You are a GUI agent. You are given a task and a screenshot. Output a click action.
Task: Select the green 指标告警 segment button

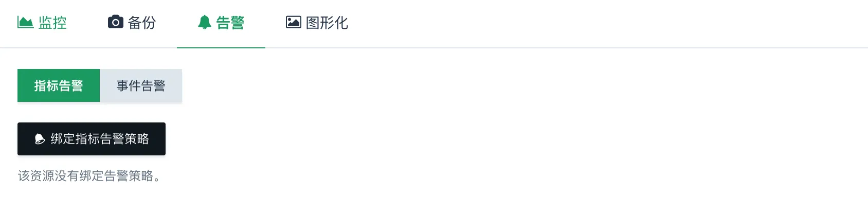59,85
